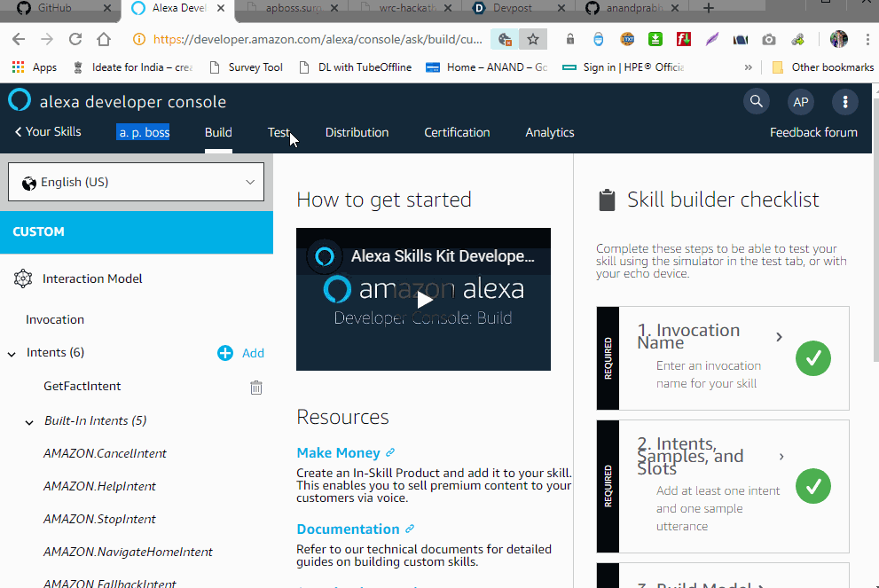Click the purple feather extension icon
The image size is (879, 588).
(x=712, y=39)
